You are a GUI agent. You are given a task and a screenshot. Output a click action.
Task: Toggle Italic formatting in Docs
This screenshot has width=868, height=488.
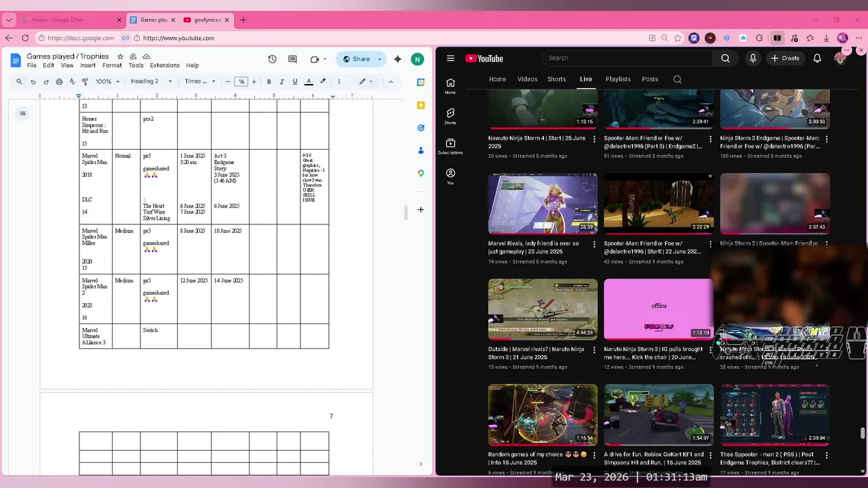point(282,81)
